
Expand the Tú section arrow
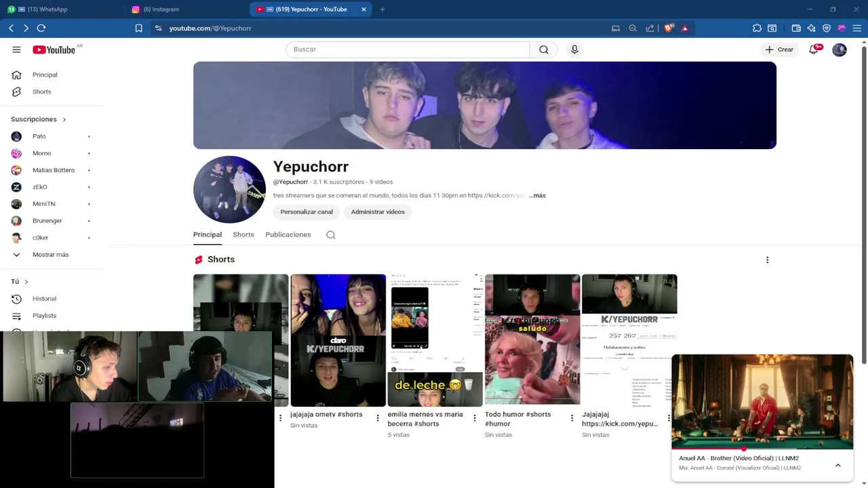pos(26,282)
